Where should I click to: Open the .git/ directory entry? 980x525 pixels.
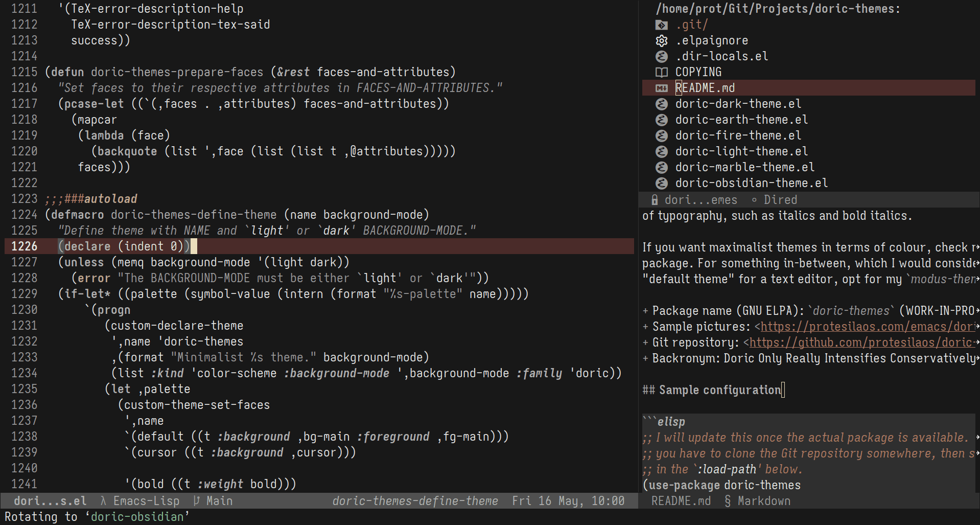tap(692, 25)
